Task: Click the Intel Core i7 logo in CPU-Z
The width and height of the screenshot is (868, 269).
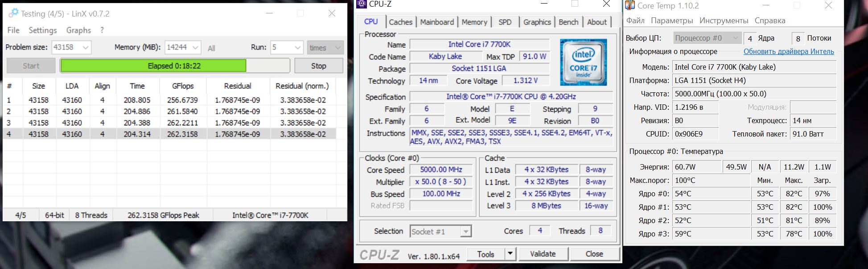Action: (584, 62)
